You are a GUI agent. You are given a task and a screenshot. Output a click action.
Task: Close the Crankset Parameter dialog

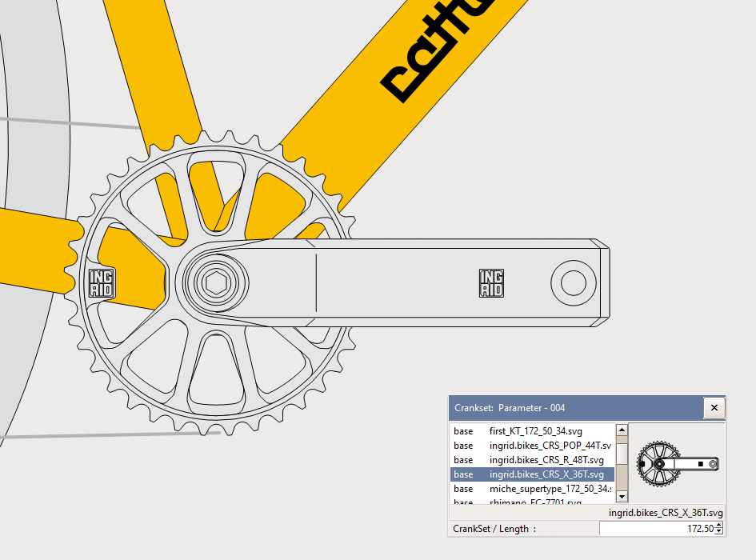point(714,408)
